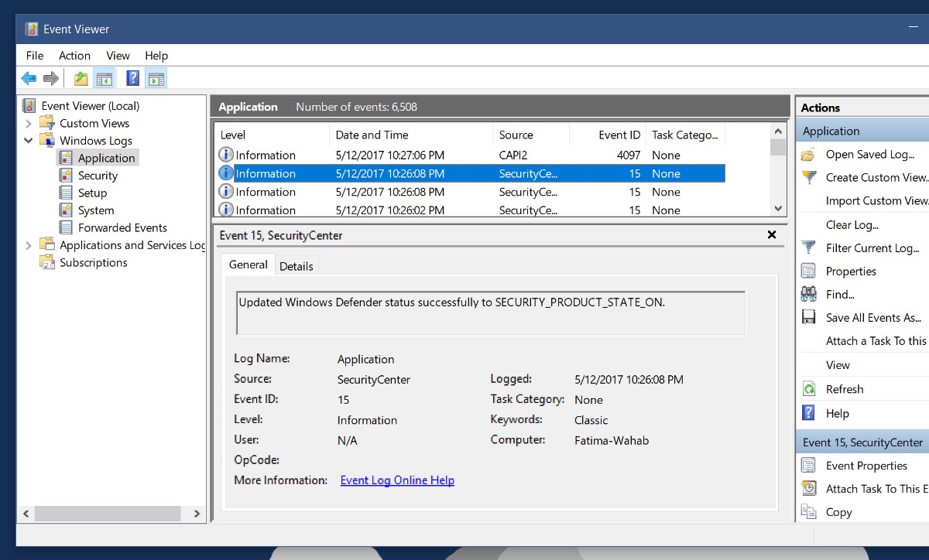
Task: Select the event logged at 10:26:02 PM
Action: click(x=471, y=210)
